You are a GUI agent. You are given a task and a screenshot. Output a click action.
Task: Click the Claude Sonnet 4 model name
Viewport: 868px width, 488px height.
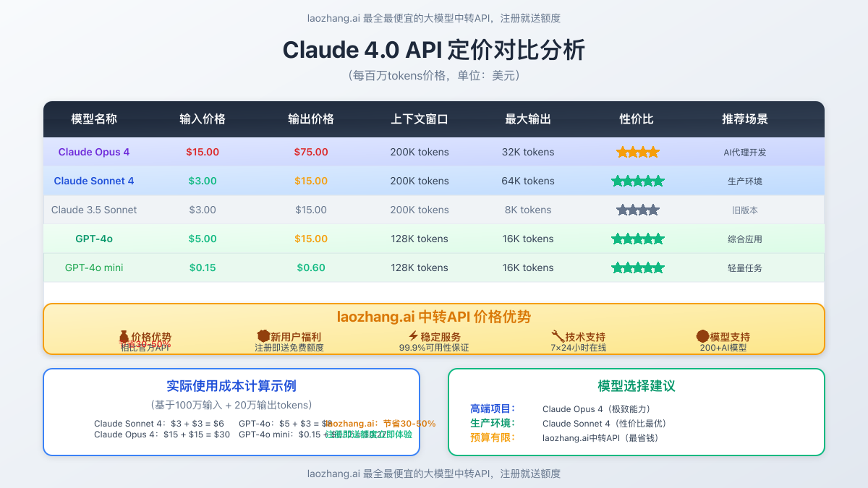pyautogui.click(x=94, y=181)
